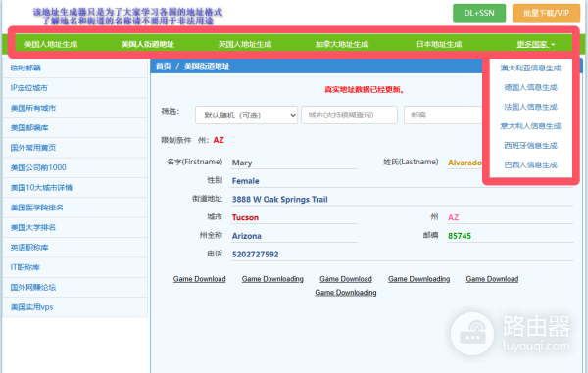The image size is (588, 373).
Task: Open 英语职称库 in the sidebar
Action: [x=75, y=247]
